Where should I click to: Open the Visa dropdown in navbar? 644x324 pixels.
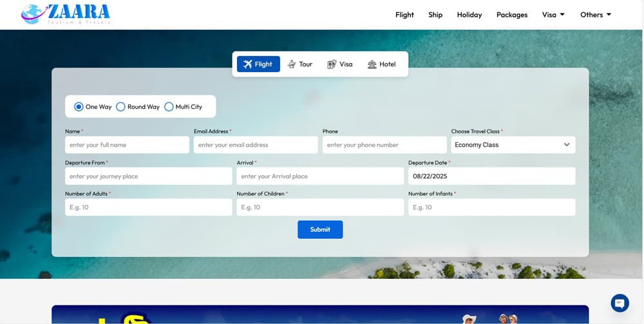click(553, 15)
